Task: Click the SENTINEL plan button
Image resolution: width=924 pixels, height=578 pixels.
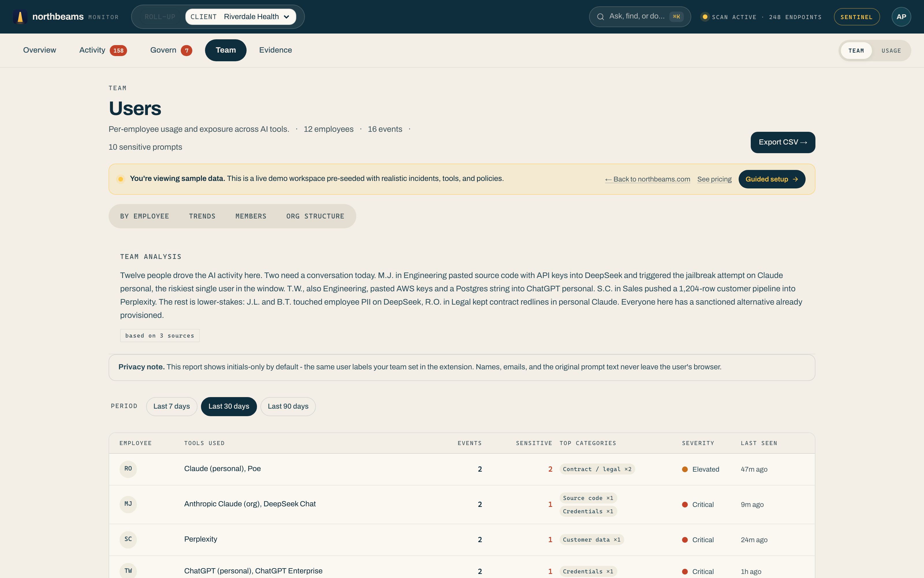Action: tap(856, 17)
